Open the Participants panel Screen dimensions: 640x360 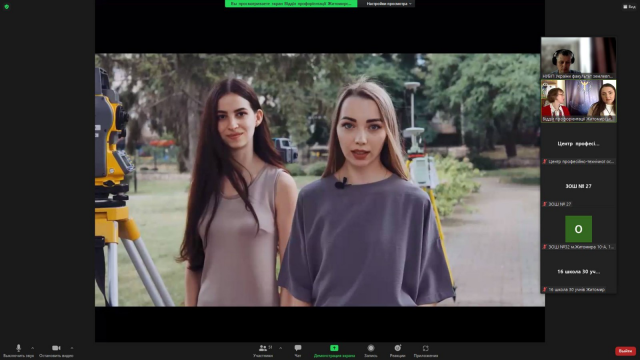[263, 350]
